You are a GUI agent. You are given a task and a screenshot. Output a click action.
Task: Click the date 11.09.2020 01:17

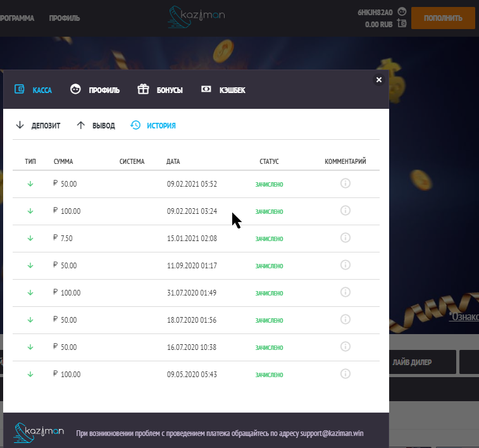192,265
